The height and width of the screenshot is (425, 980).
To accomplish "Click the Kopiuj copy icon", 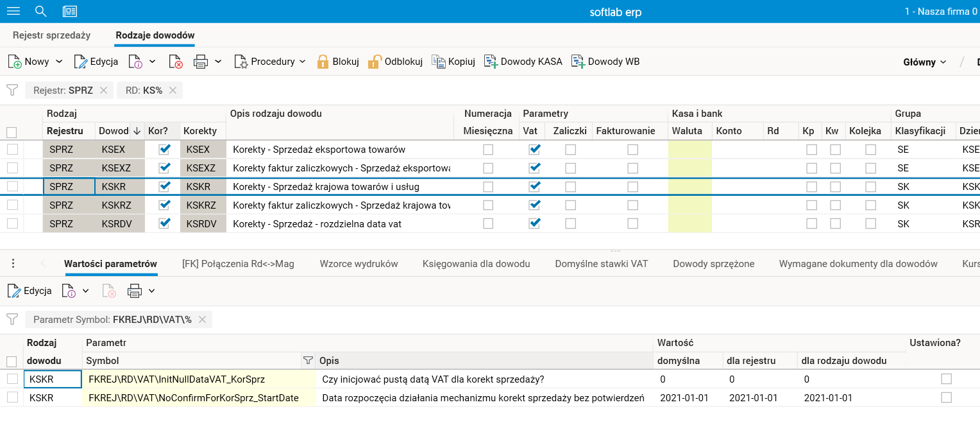I will click(x=438, y=62).
